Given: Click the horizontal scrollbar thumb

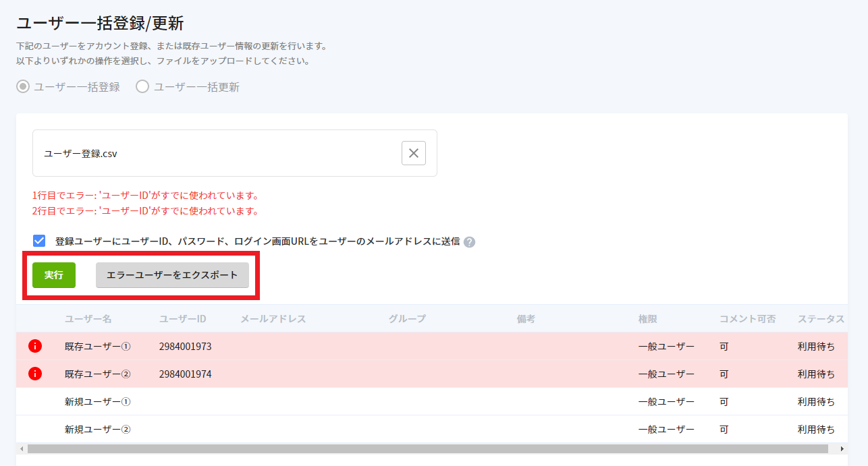Looking at the screenshot, I should pos(428,448).
